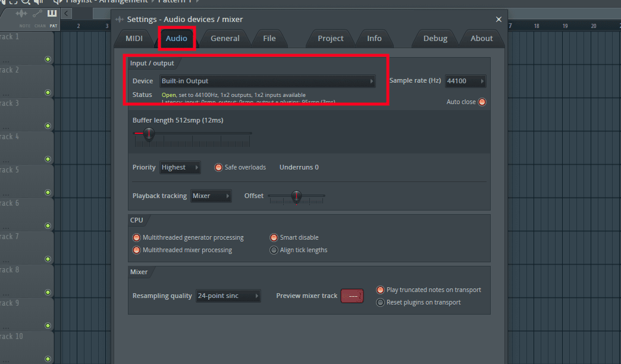Select the pattern clips piano icon
Viewport: 621px width, 364px height.
click(x=52, y=13)
